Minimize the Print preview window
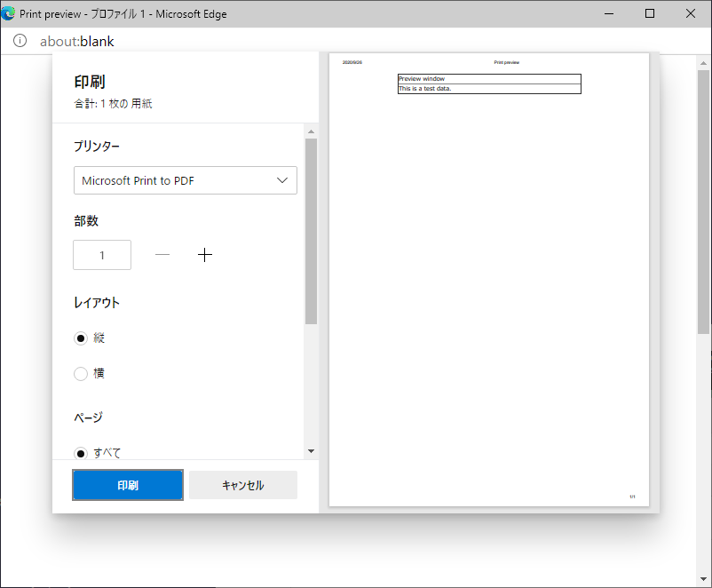 pos(609,13)
